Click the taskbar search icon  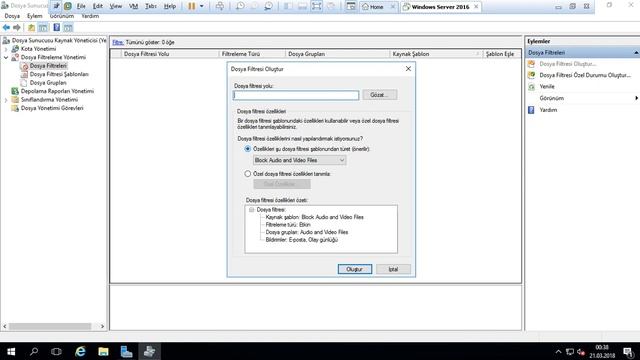pyautogui.click(x=34, y=351)
